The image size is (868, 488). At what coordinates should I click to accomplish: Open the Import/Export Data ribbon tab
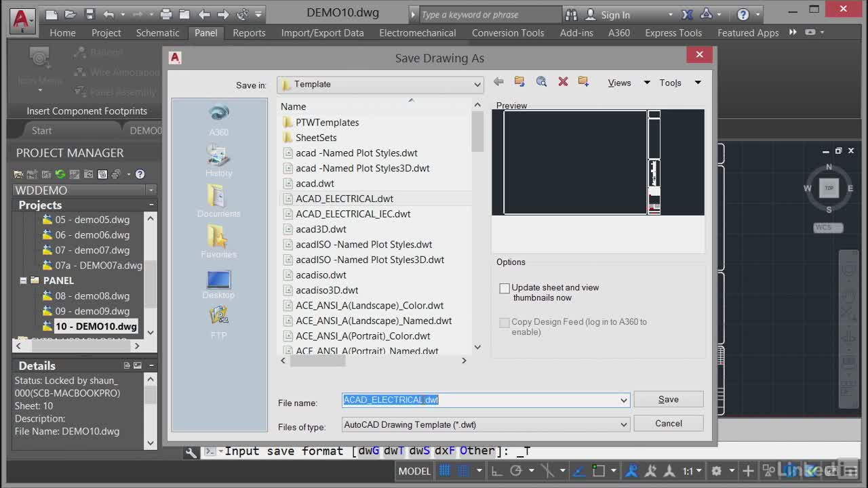(x=322, y=33)
